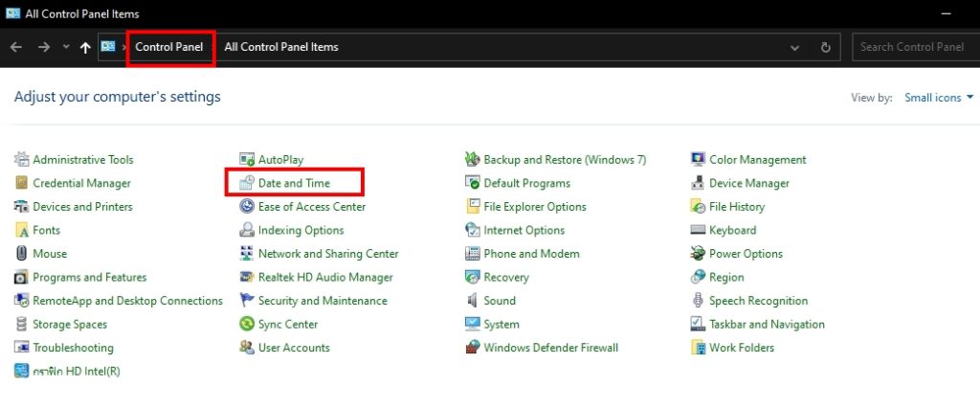Click the address bar Control Panel icon
The height and width of the screenshot is (409, 980).
pyautogui.click(x=108, y=47)
